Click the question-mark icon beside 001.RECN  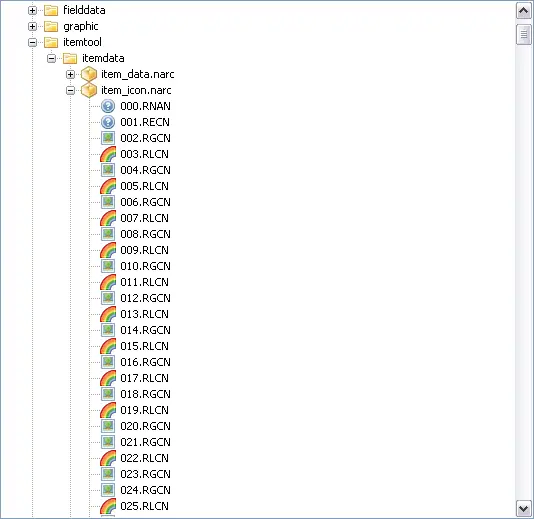(x=108, y=122)
